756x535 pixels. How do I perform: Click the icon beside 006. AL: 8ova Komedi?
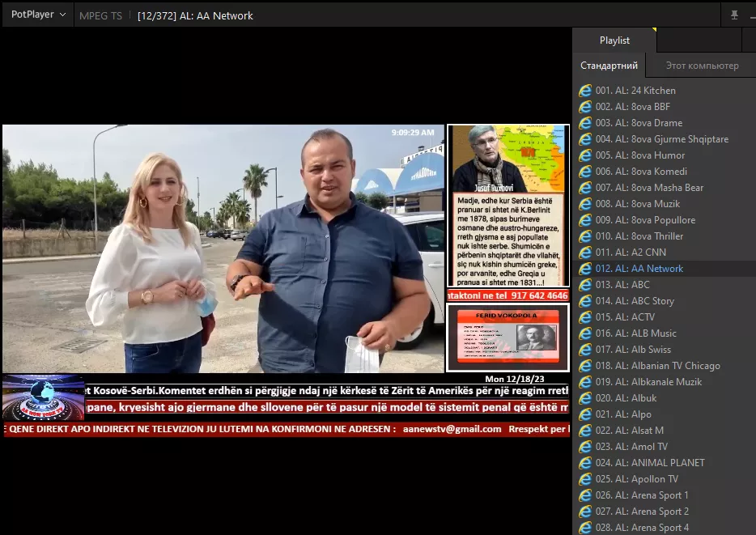pyautogui.click(x=585, y=172)
